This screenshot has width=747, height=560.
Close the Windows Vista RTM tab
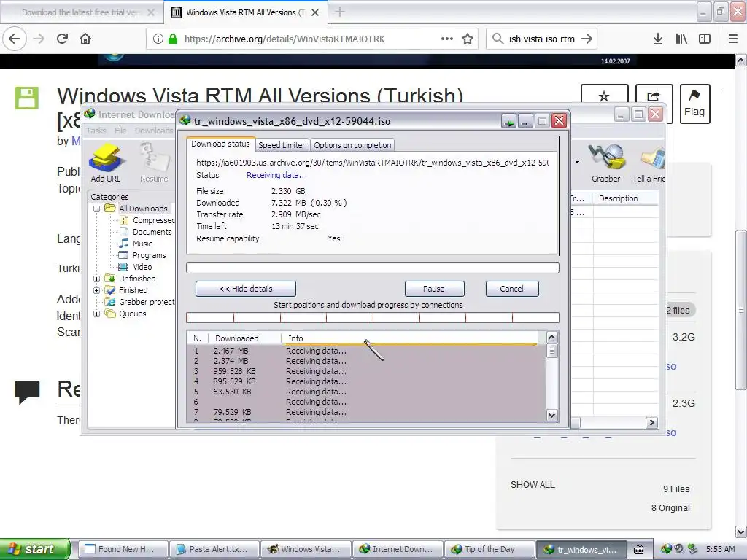(315, 12)
